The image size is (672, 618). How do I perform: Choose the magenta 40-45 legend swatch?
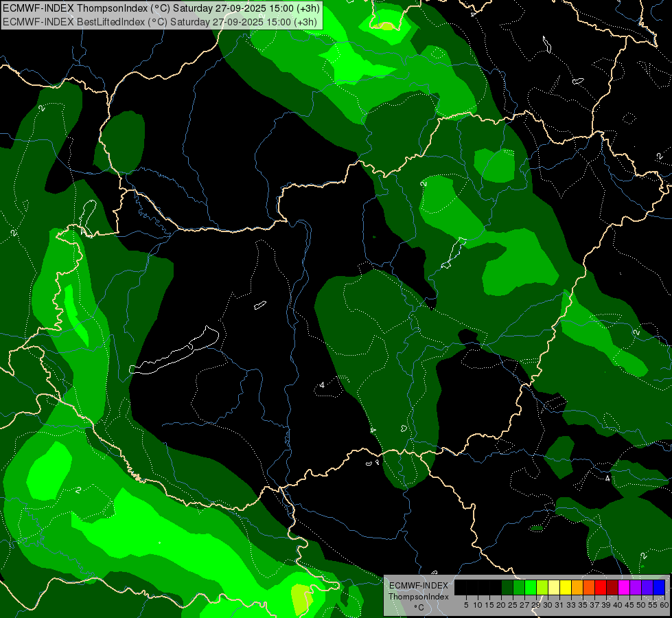click(623, 587)
